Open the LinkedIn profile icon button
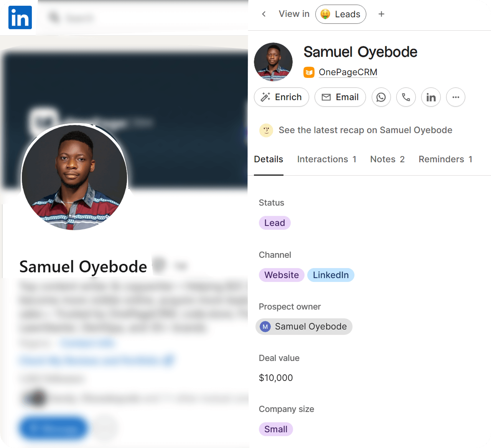Image resolution: width=491 pixels, height=448 pixels. 431,97
